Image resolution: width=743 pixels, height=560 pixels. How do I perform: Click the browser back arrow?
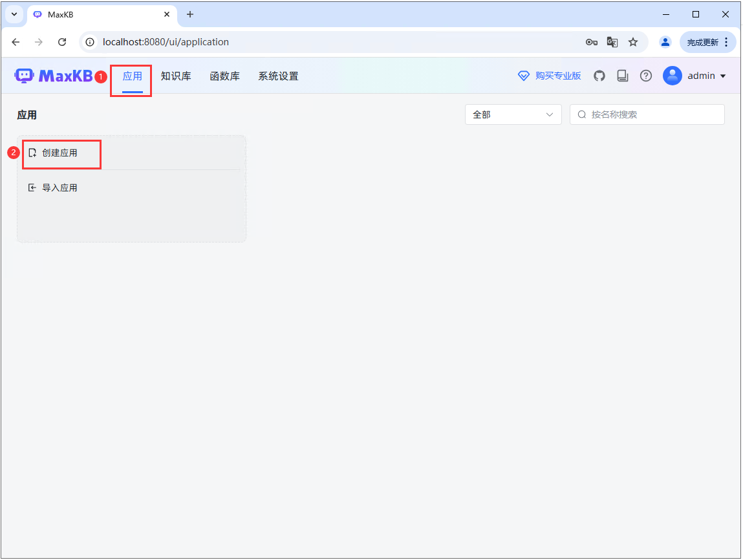[16, 42]
